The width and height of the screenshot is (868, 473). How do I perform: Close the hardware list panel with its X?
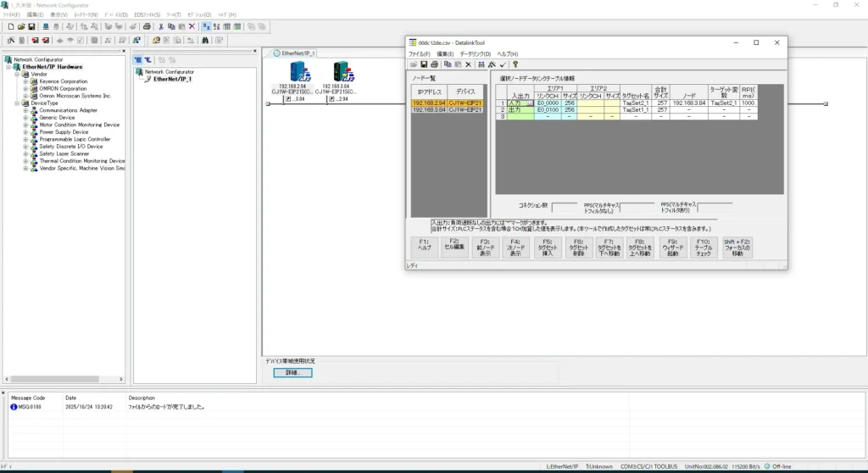tap(124, 52)
